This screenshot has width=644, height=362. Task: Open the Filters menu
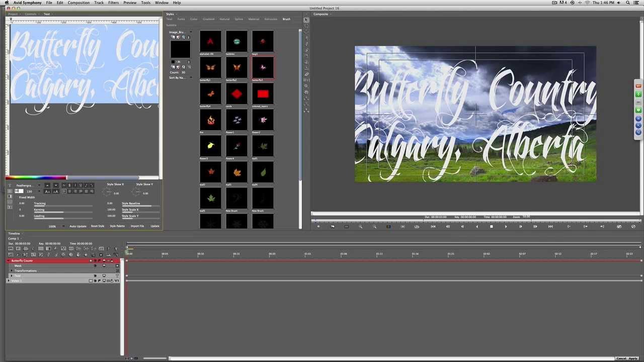(x=113, y=3)
